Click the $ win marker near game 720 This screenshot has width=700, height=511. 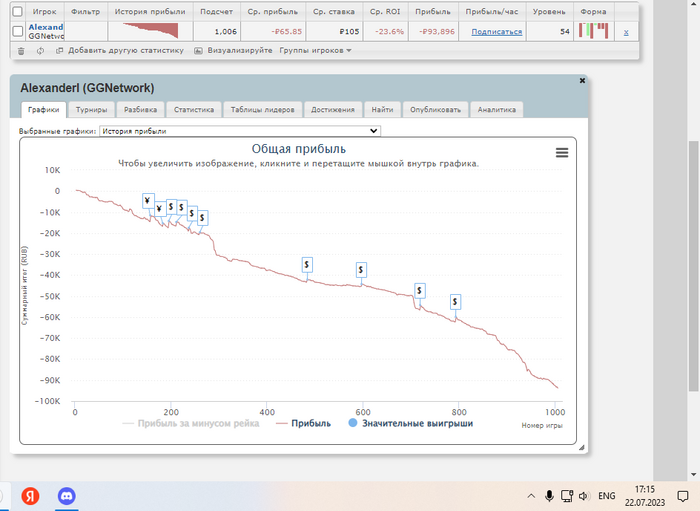pos(420,291)
